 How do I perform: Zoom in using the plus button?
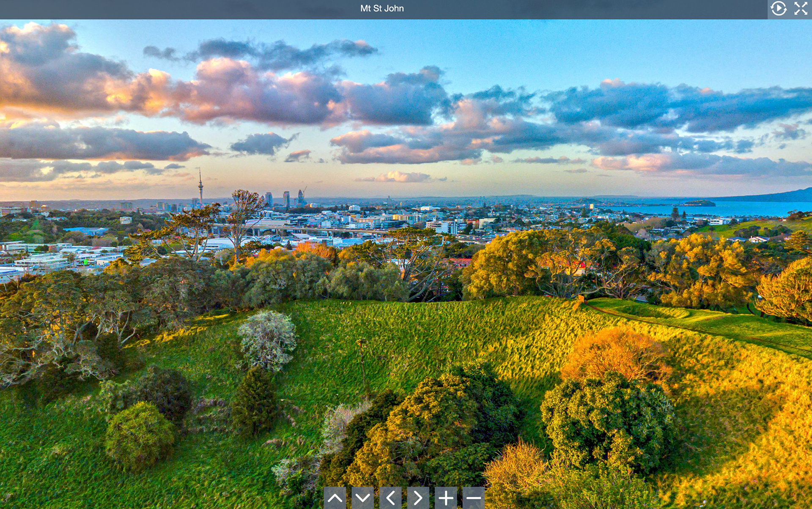pos(446,498)
